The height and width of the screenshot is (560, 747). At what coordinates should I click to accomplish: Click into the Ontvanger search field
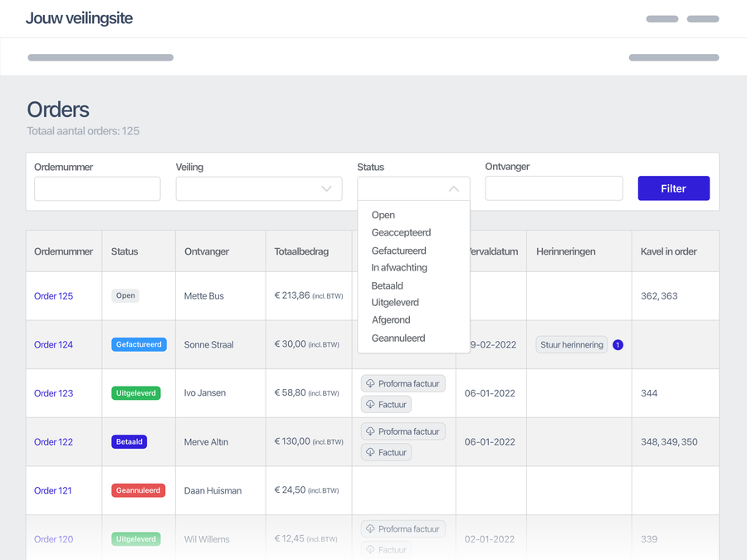coord(554,188)
